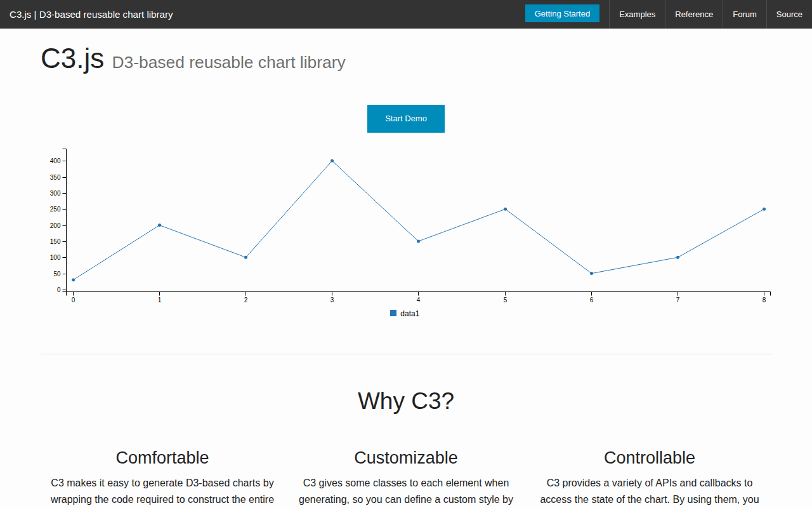Click the C3.js site title in navbar
This screenshot has width=812, height=508.
[91, 14]
